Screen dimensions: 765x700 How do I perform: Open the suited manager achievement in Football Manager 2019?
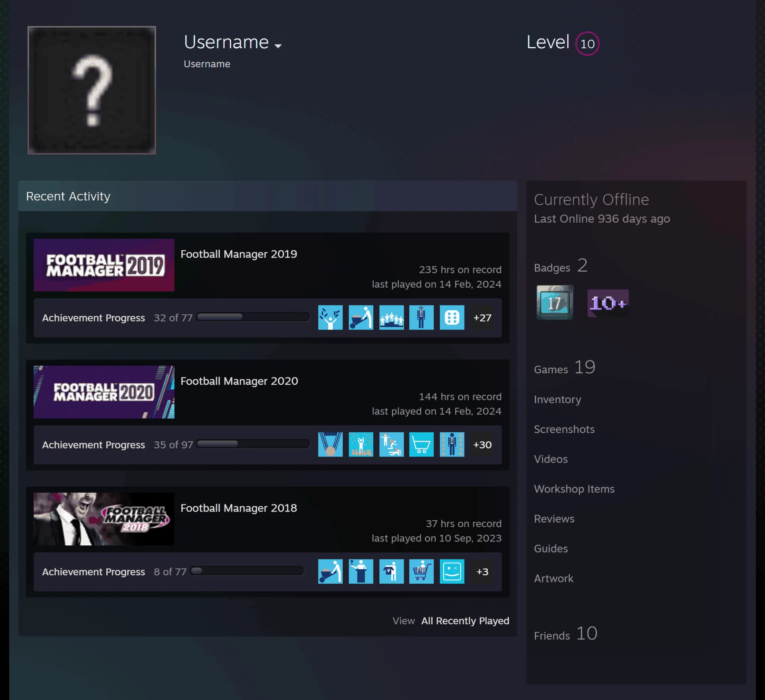422,318
